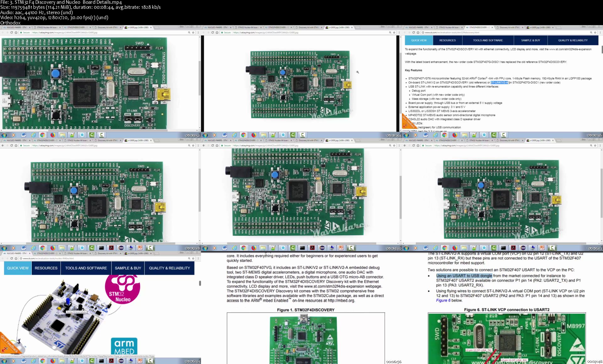Viewport: 603px width, 364px height.
Task: Launch Internet Explorer from the 00:06:04 taskbar
Action: pyautogui.click(x=33, y=361)
